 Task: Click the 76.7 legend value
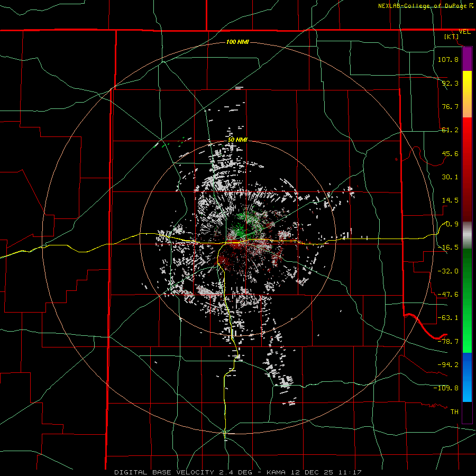pyautogui.click(x=450, y=106)
